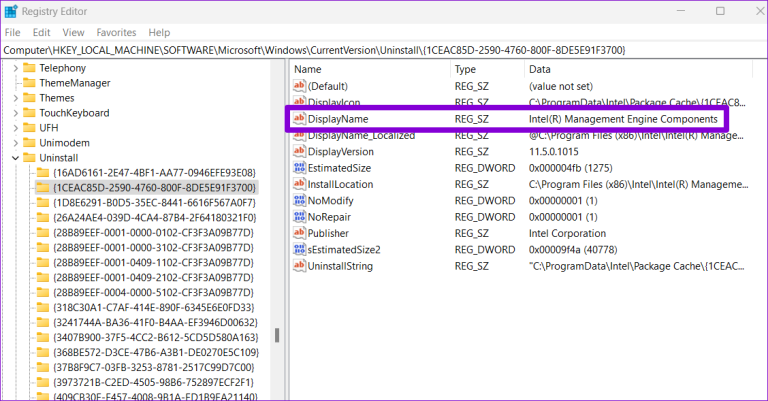Expand the Telephony key

[14, 68]
